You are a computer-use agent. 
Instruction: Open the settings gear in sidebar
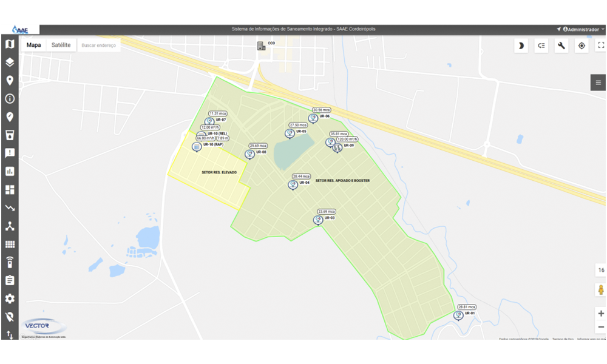(10, 299)
